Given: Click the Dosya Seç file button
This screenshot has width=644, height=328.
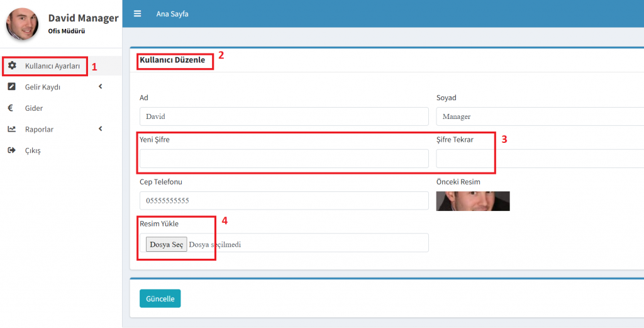Looking at the screenshot, I should point(166,244).
